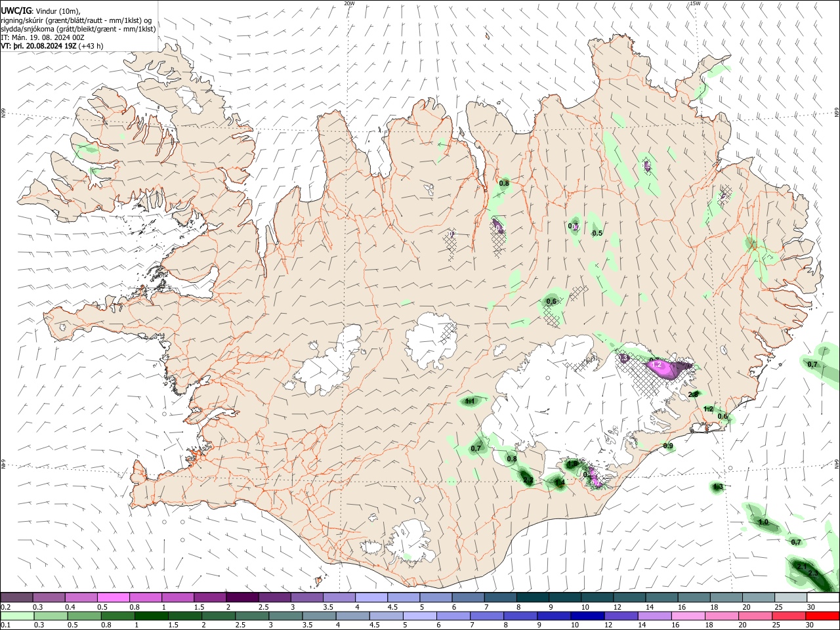840x630 pixels.
Task: Click the slate blue 6–7 swatch in the snow legend row
Action: coord(469,598)
